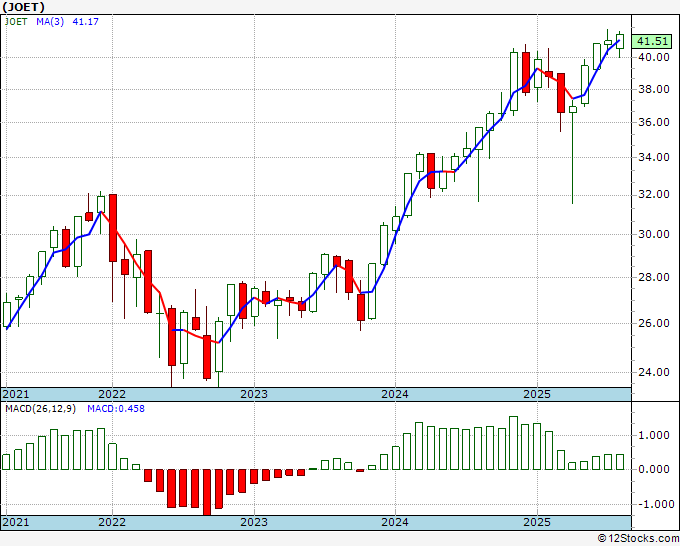
Task: Click the tall red candlestick at start of 2022
Action: click(113, 228)
